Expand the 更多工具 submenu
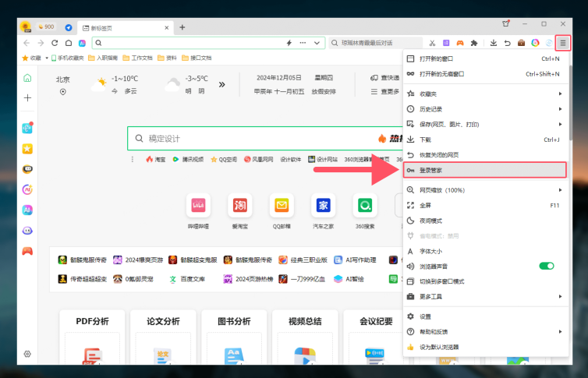 [484, 296]
